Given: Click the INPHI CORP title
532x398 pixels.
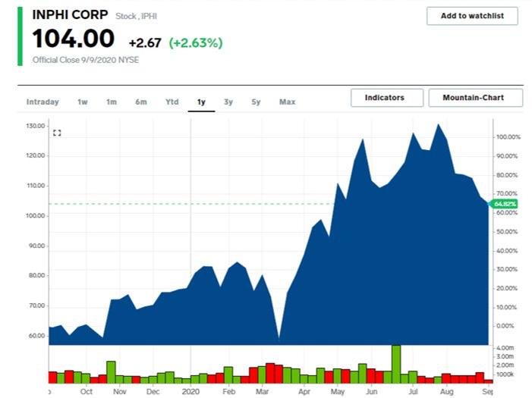Looking at the screenshot, I should 71,14.
